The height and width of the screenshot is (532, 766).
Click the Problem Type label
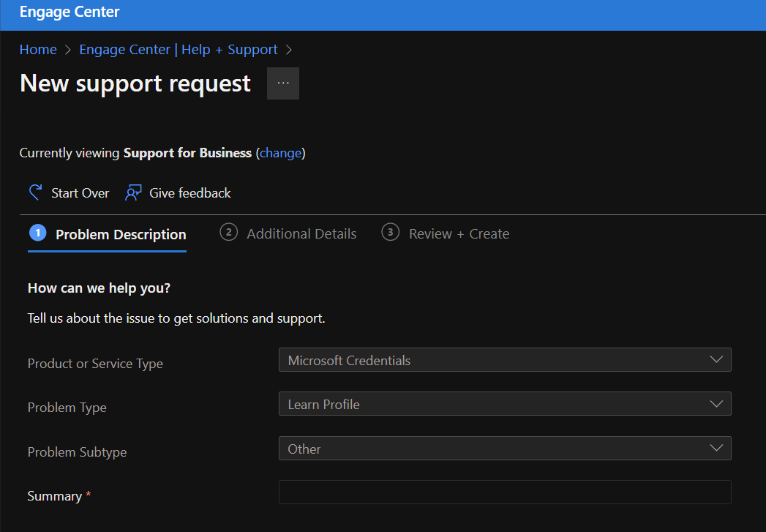pos(67,408)
